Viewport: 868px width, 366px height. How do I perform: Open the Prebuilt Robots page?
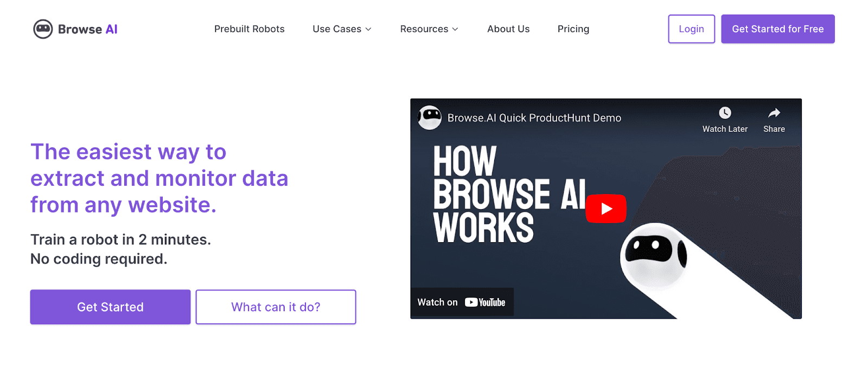click(x=249, y=29)
